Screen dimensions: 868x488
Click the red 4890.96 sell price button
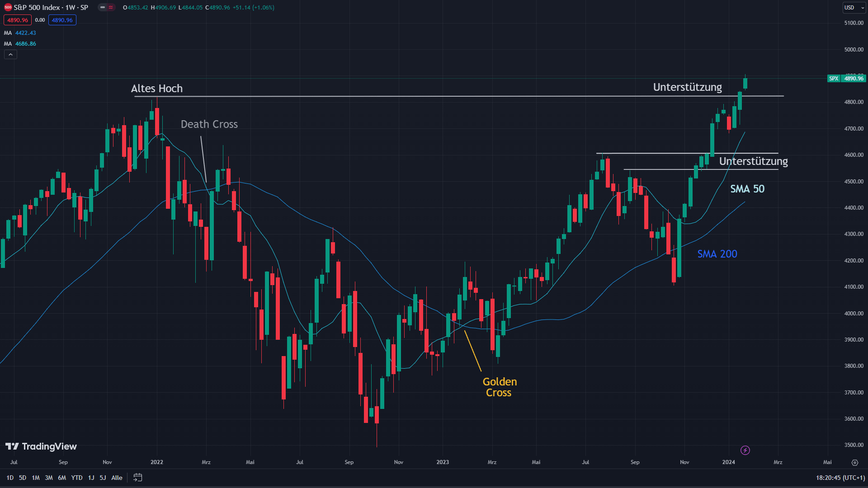point(18,20)
